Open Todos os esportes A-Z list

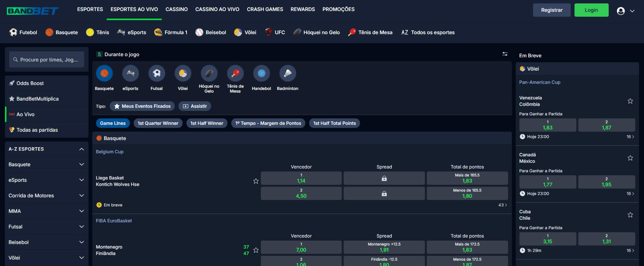click(x=428, y=32)
